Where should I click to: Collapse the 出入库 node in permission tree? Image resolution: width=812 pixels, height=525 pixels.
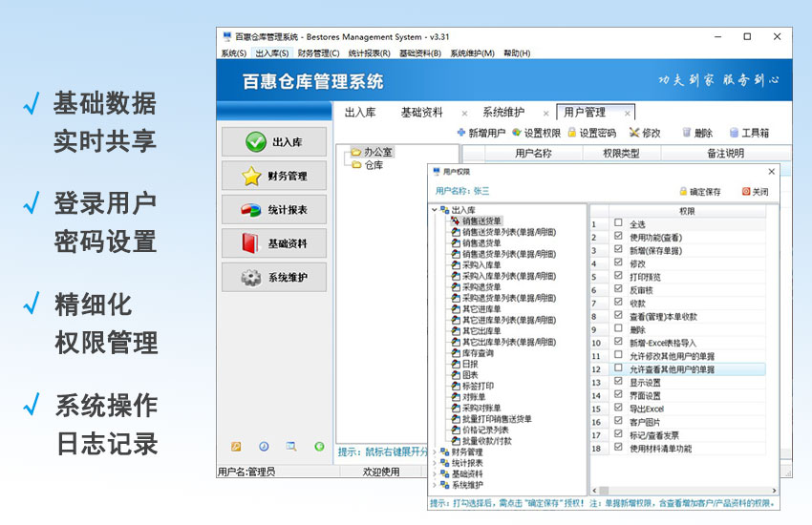434,210
